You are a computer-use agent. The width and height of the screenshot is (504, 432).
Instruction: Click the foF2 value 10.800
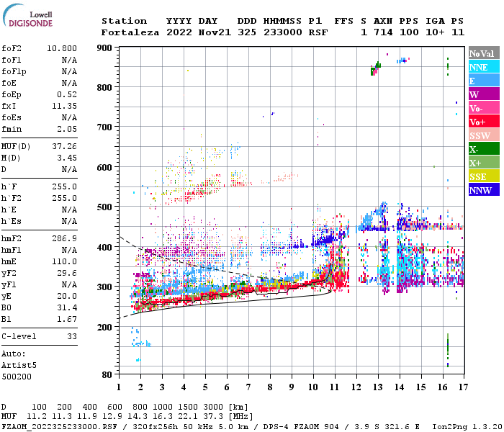click(62, 48)
